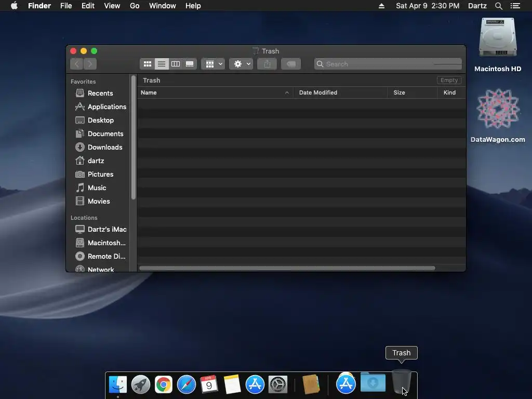This screenshot has width=532, height=399.
Task: Open the Edit menu
Action: [88, 6]
